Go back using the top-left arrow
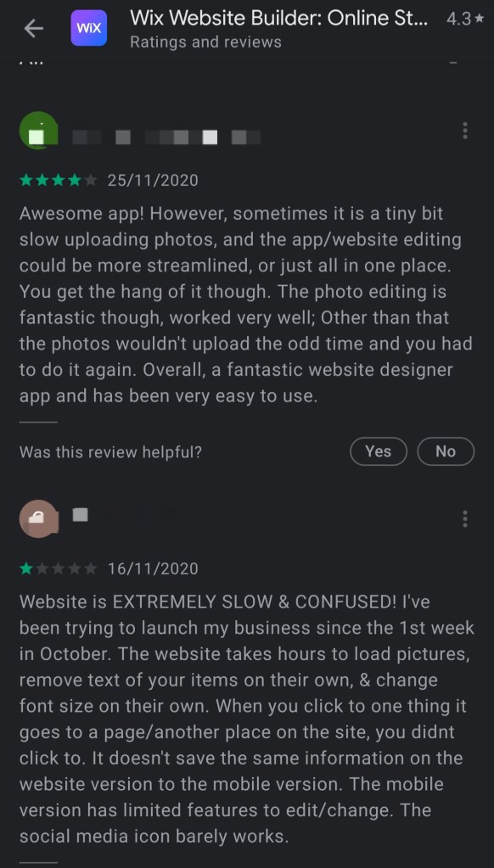 click(x=34, y=29)
